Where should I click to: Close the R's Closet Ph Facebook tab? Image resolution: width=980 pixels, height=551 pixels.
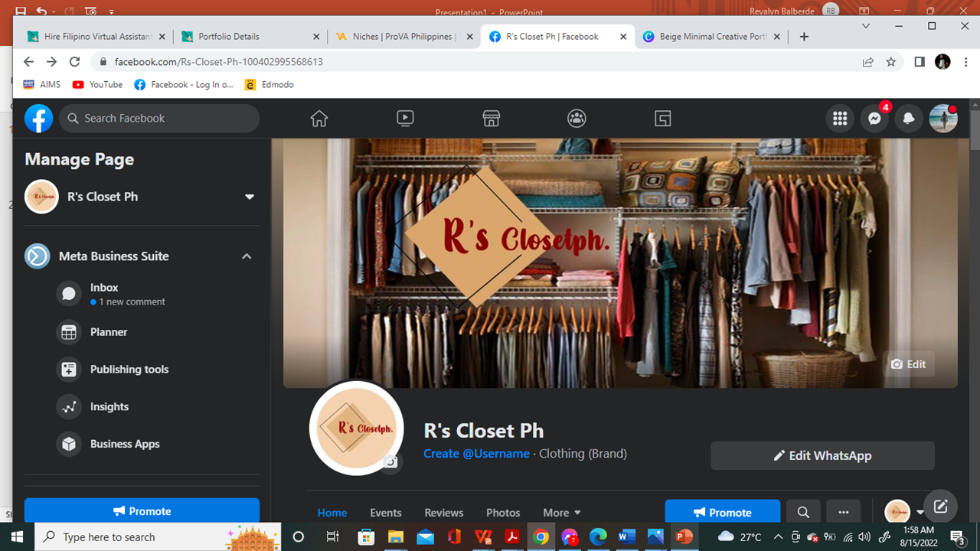click(623, 37)
